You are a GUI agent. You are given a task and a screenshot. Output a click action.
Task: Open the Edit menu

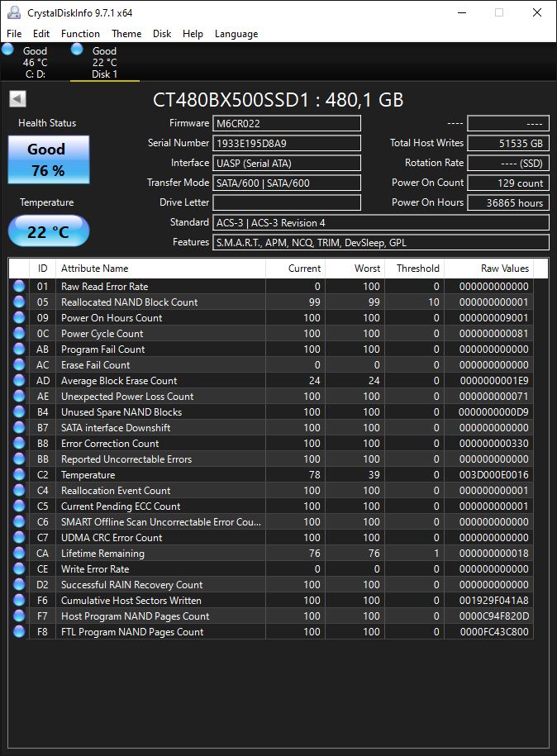(x=41, y=34)
